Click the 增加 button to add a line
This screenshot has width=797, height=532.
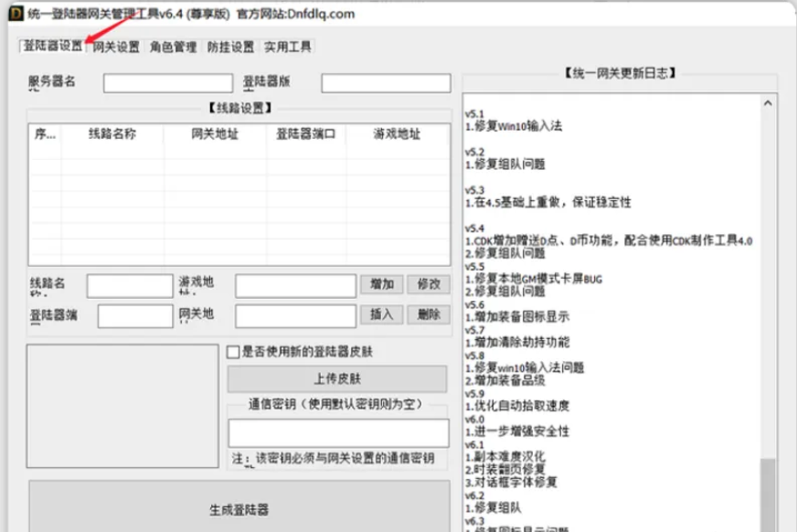pos(381,284)
